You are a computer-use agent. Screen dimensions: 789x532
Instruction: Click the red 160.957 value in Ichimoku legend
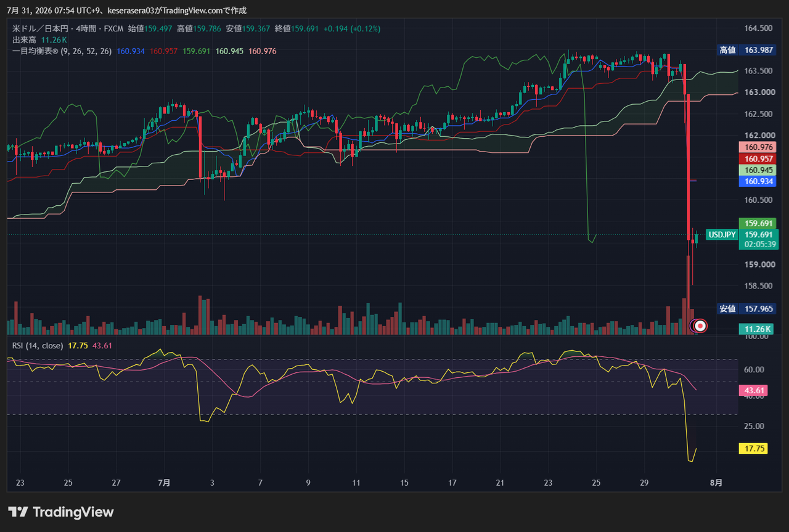pos(164,51)
